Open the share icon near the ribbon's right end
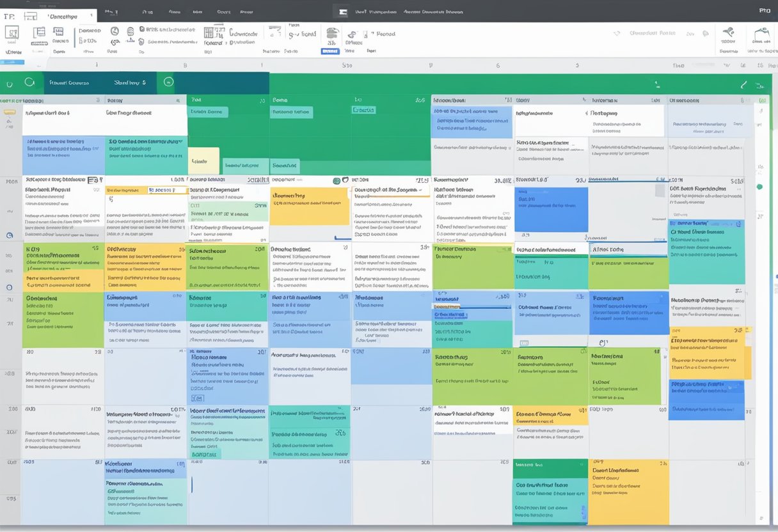778x532 pixels. [729, 33]
